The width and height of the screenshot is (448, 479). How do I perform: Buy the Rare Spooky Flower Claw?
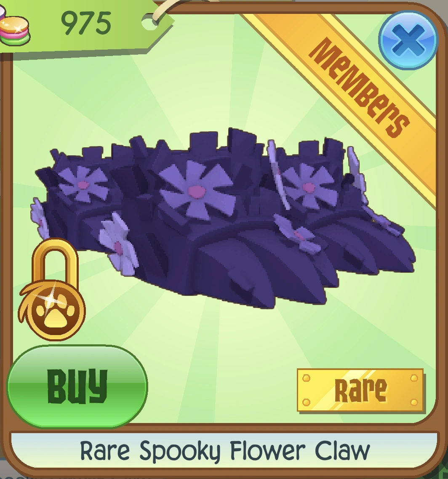tap(77, 386)
